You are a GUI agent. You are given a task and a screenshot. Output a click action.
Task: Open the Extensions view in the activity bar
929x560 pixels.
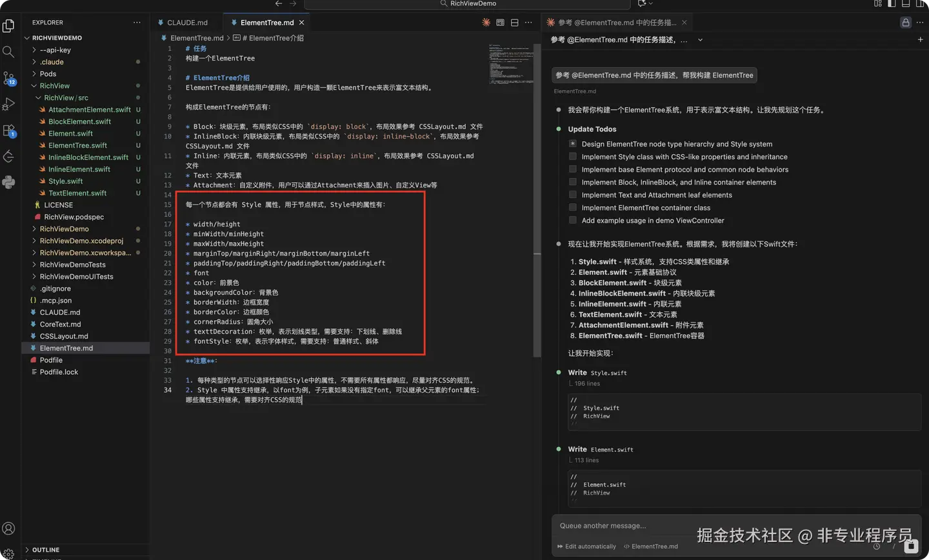9,130
